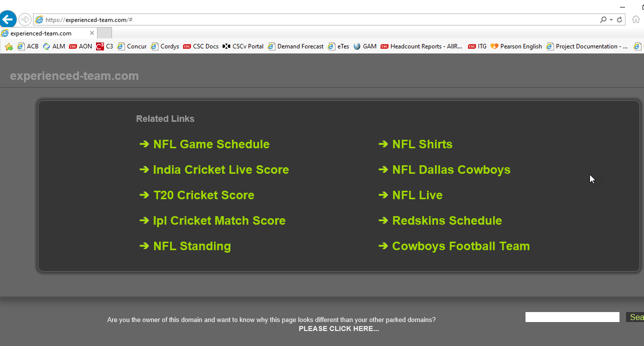Open the NFL Game Schedule link

point(211,144)
